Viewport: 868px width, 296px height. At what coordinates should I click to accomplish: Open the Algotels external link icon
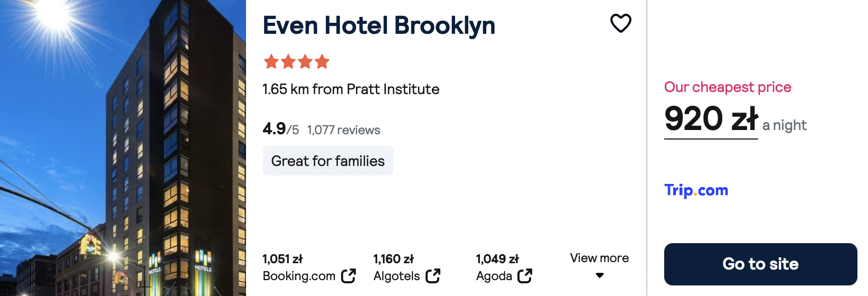pyautogui.click(x=433, y=276)
